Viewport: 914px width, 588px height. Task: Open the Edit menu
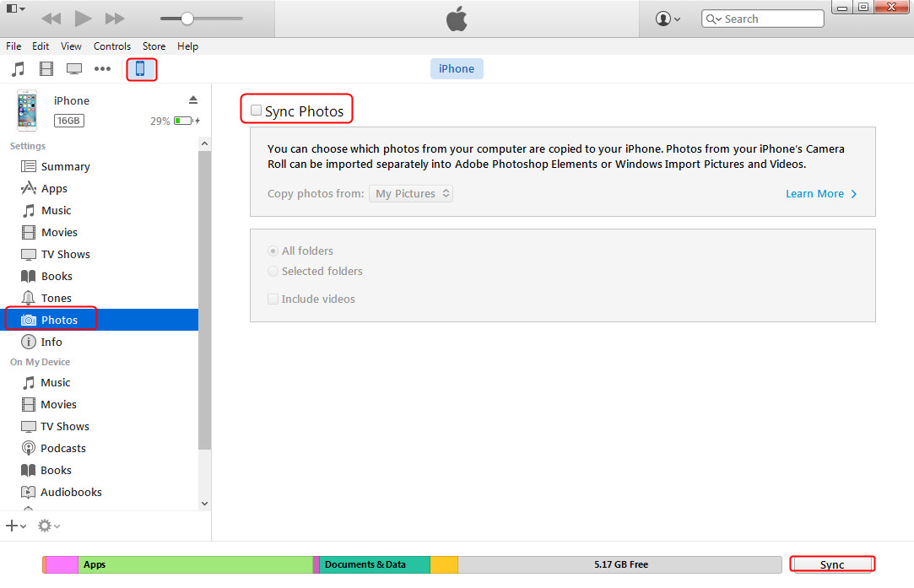pyautogui.click(x=41, y=46)
